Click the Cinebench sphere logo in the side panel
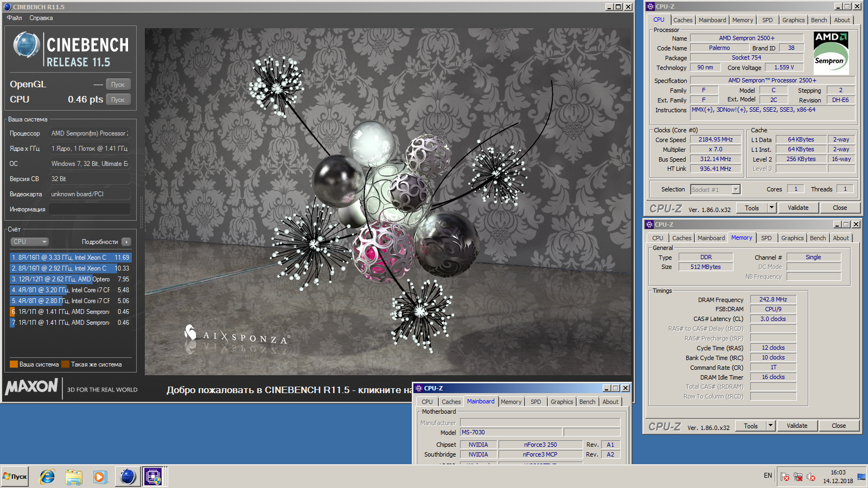Image resolution: width=868 pixels, height=488 pixels. click(26, 45)
